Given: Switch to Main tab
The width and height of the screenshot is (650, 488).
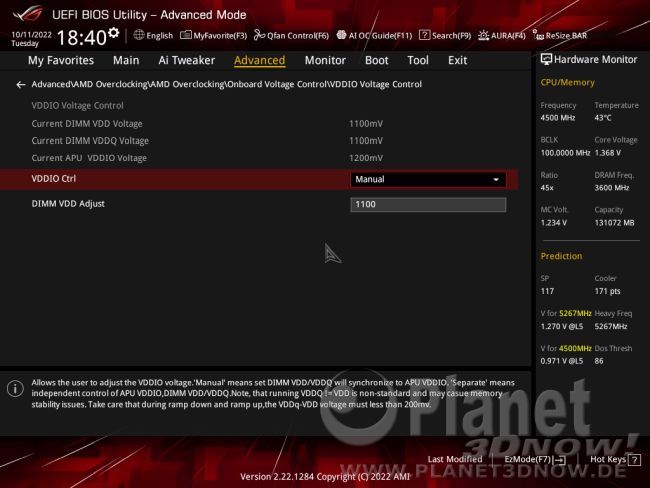Looking at the screenshot, I should click(x=126, y=61).
